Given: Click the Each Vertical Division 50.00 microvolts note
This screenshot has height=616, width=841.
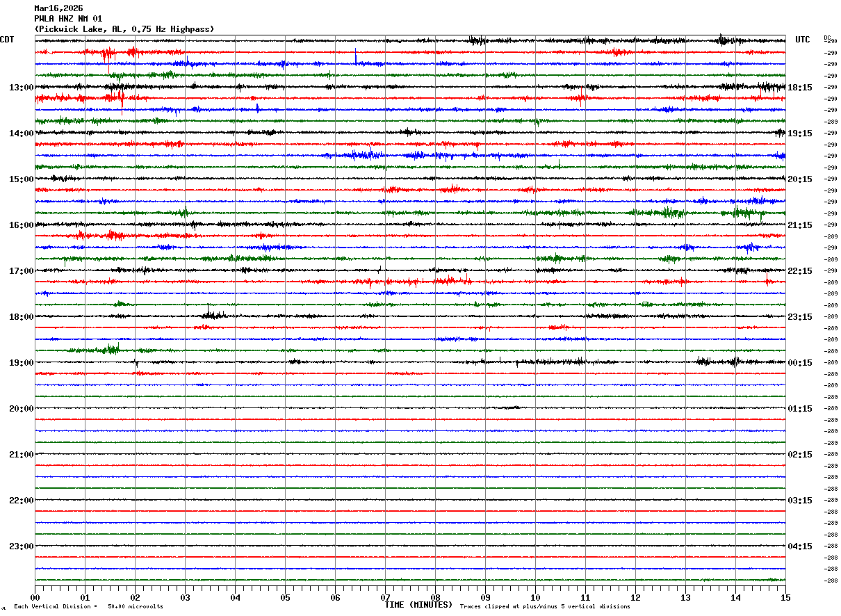Looking at the screenshot, I should 88,607.
